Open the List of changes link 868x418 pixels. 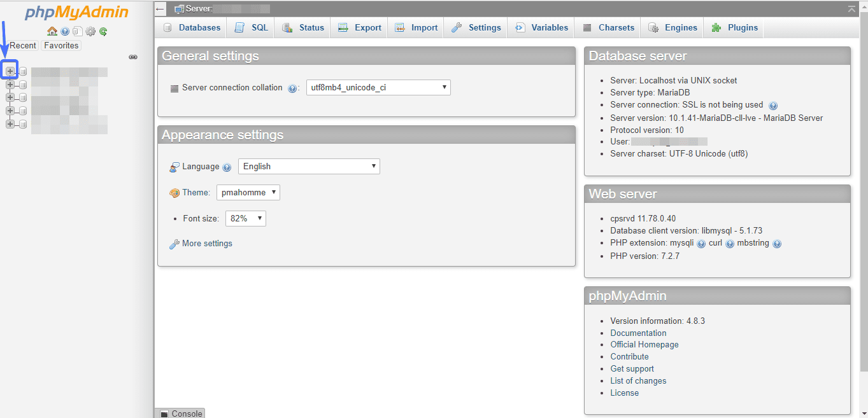638,381
